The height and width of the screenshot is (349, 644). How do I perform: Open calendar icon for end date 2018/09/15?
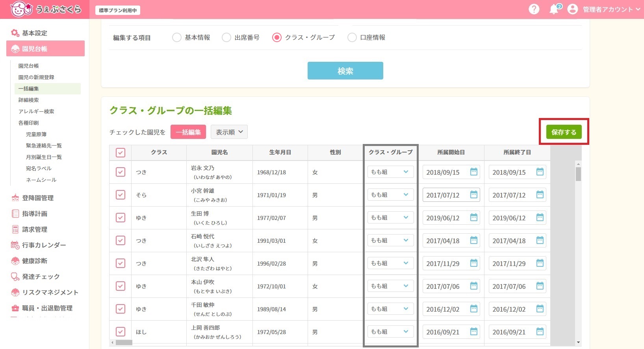coord(540,172)
